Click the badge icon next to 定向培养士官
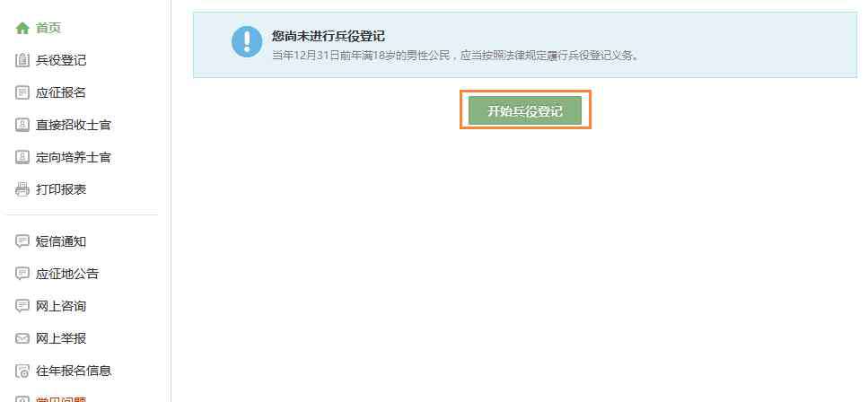 [22, 157]
